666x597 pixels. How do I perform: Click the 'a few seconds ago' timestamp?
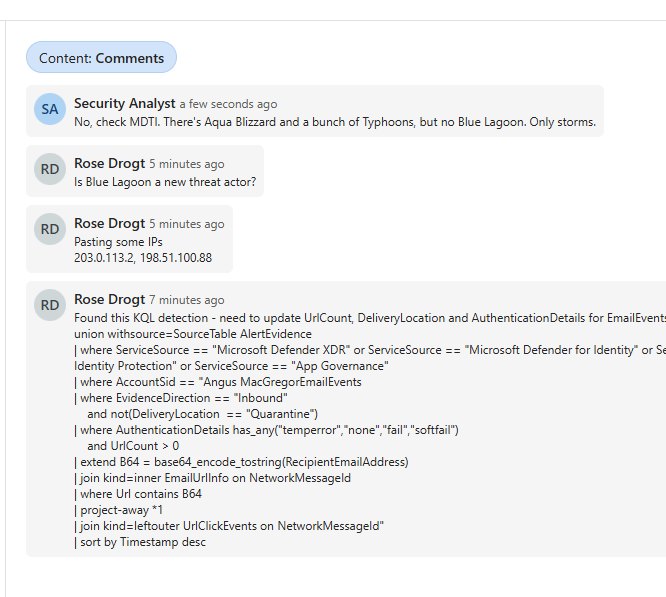point(228,104)
